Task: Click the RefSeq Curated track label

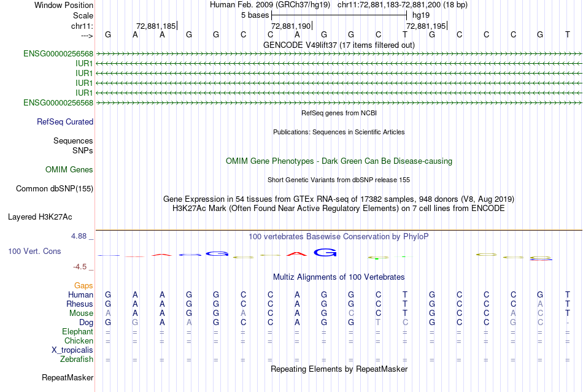Action: click(x=65, y=122)
